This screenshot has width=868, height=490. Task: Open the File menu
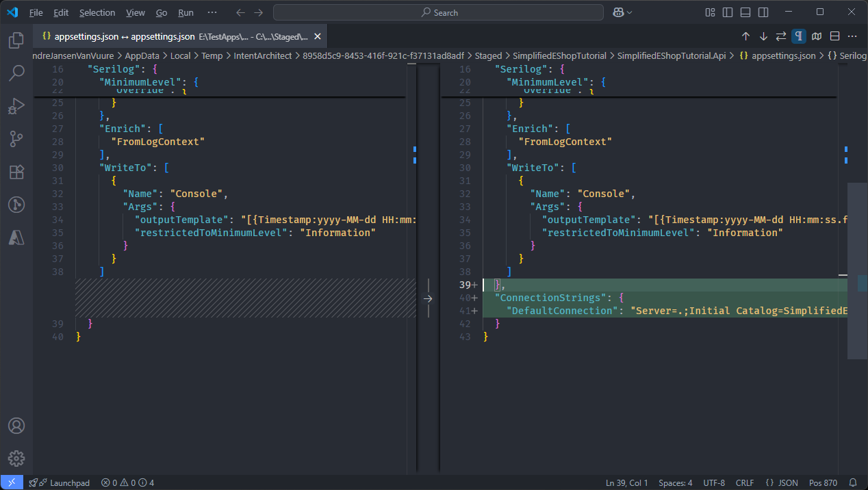click(x=36, y=12)
